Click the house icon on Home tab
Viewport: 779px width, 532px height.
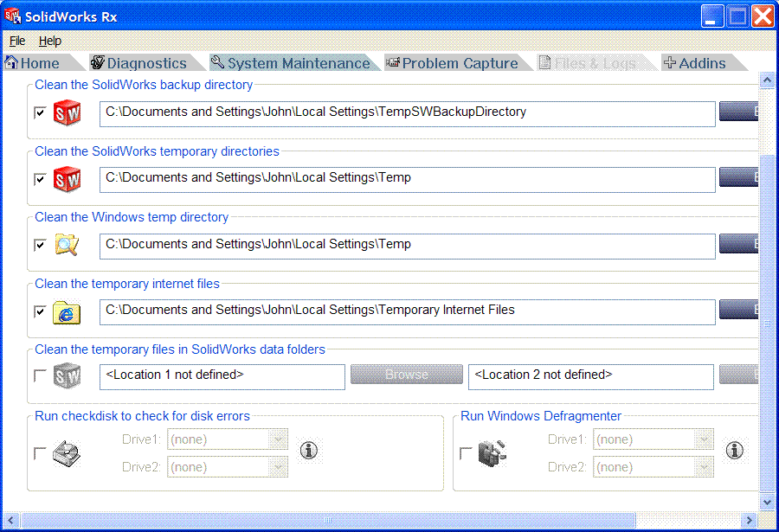(x=11, y=62)
